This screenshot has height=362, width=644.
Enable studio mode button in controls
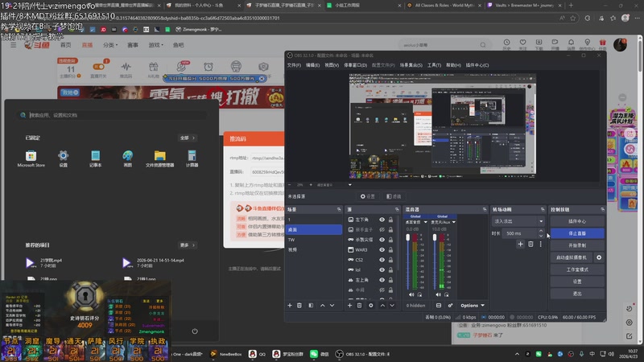click(x=577, y=269)
